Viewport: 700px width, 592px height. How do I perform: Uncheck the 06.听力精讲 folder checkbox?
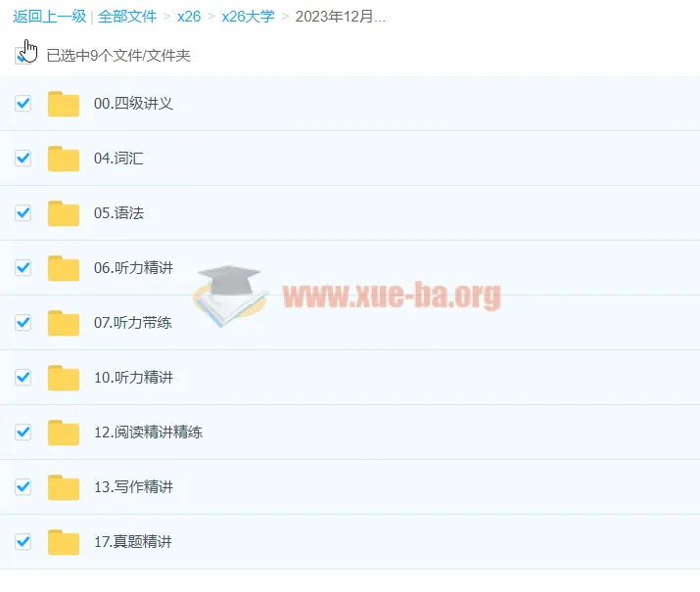tap(23, 268)
